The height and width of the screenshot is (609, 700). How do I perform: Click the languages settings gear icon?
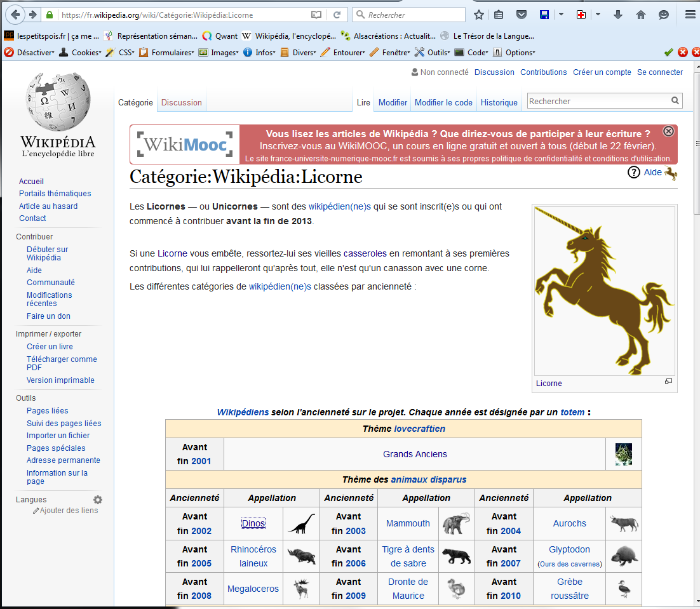98,500
